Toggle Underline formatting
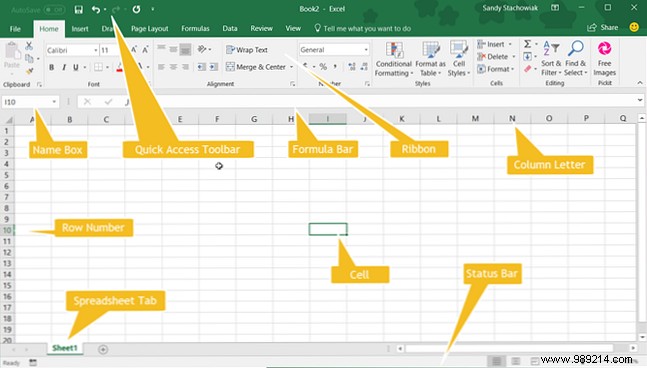 (76, 67)
